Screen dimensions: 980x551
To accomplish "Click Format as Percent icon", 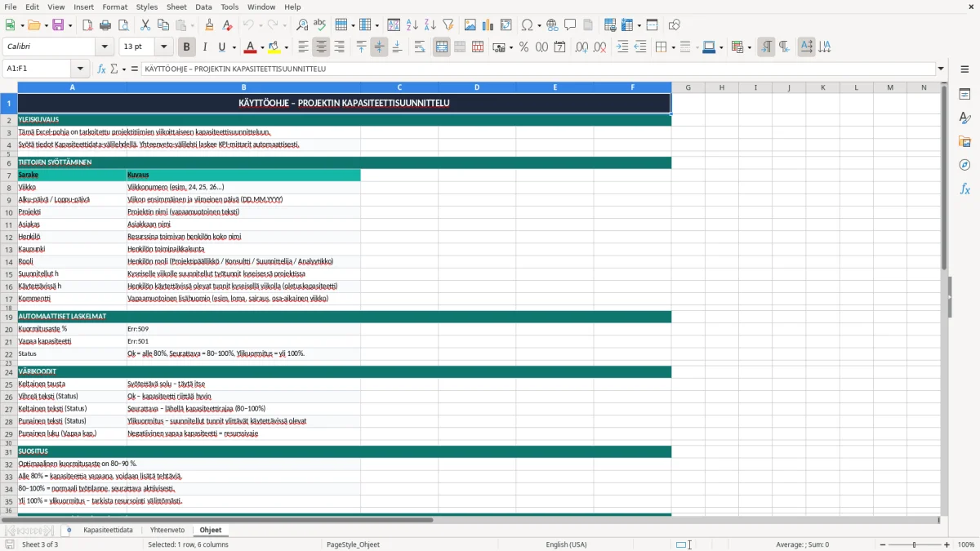I will pos(523,47).
